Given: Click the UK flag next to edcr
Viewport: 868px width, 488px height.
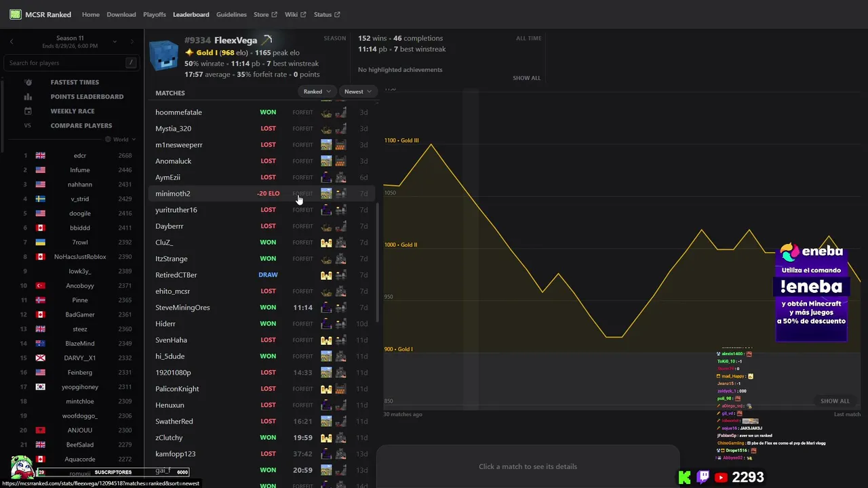Looking at the screenshot, I should [40, 156].
